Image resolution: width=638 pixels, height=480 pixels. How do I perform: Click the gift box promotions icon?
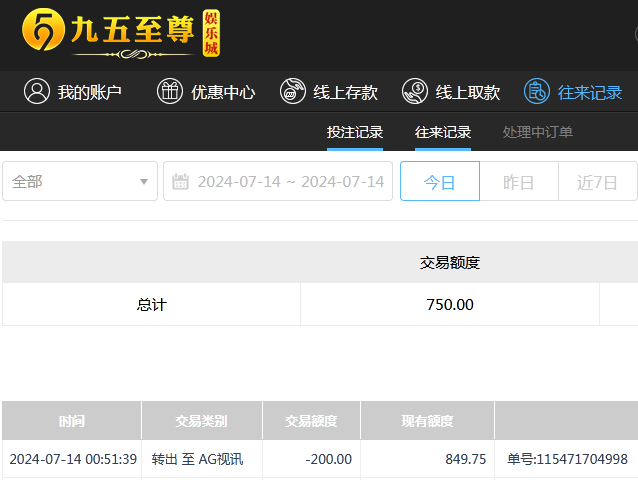[x=170, y=91]
